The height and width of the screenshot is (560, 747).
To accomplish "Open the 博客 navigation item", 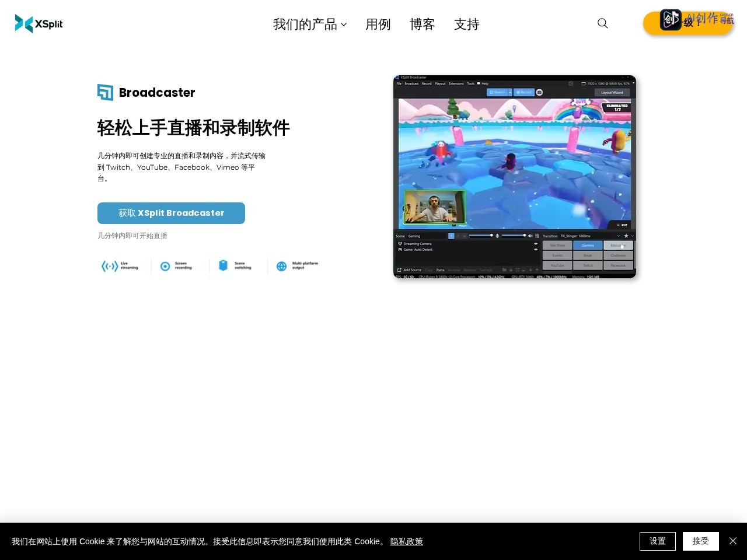I will click(423, 24).
